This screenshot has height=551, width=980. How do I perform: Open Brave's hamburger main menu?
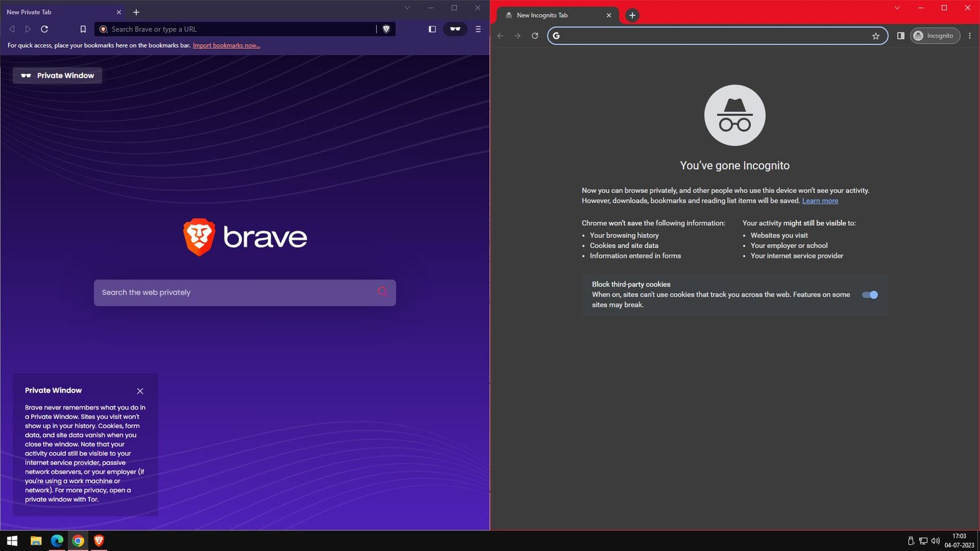(478, 29)
